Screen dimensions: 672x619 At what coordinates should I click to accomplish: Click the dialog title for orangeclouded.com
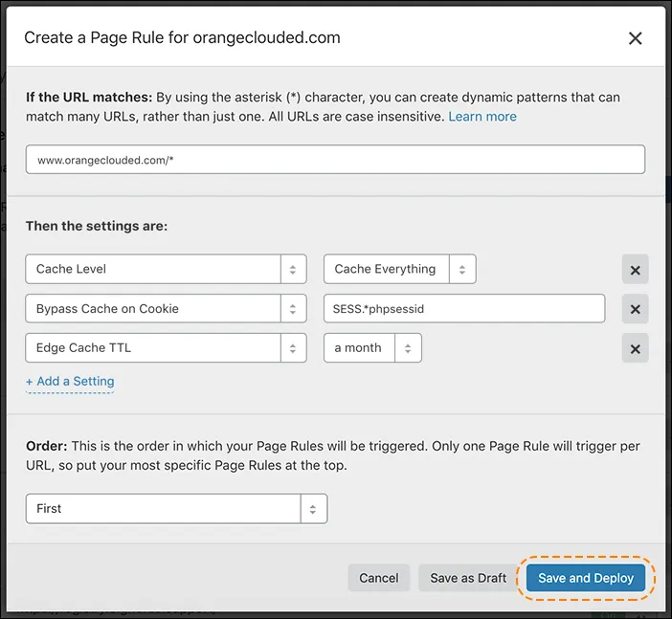point(182,38)
